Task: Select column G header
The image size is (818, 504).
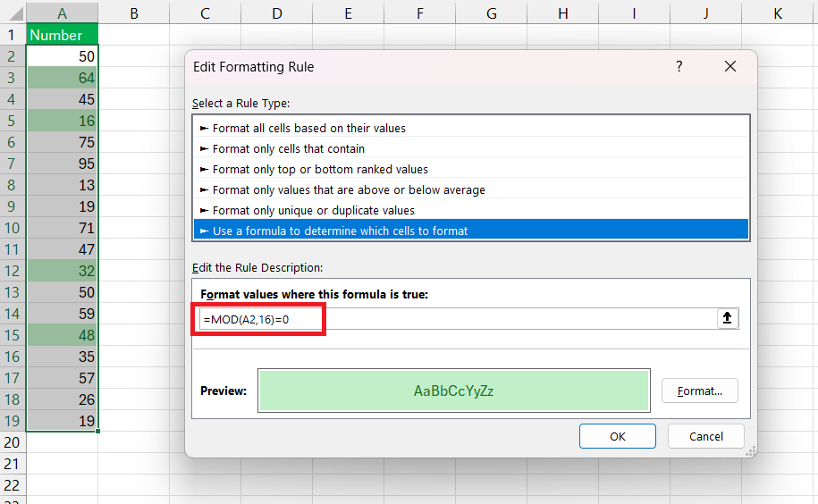Action: [x=491, y=13]
